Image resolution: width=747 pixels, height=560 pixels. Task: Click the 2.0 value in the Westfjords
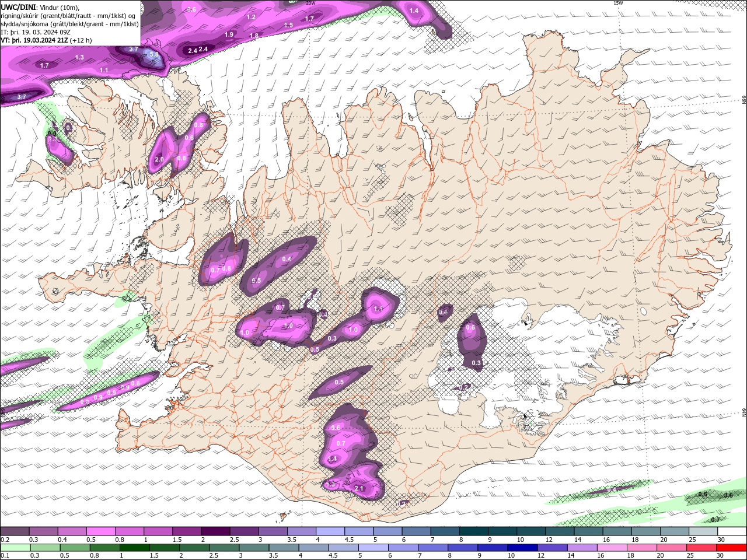point(159,159)
